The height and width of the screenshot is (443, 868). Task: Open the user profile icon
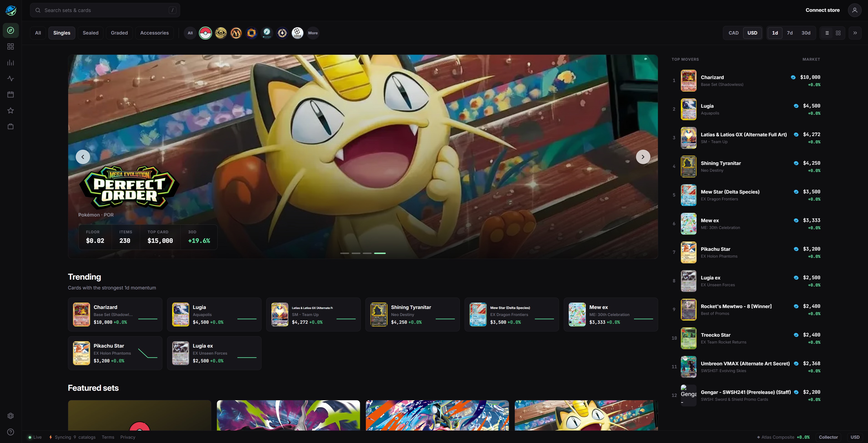(x=855, y=10)
